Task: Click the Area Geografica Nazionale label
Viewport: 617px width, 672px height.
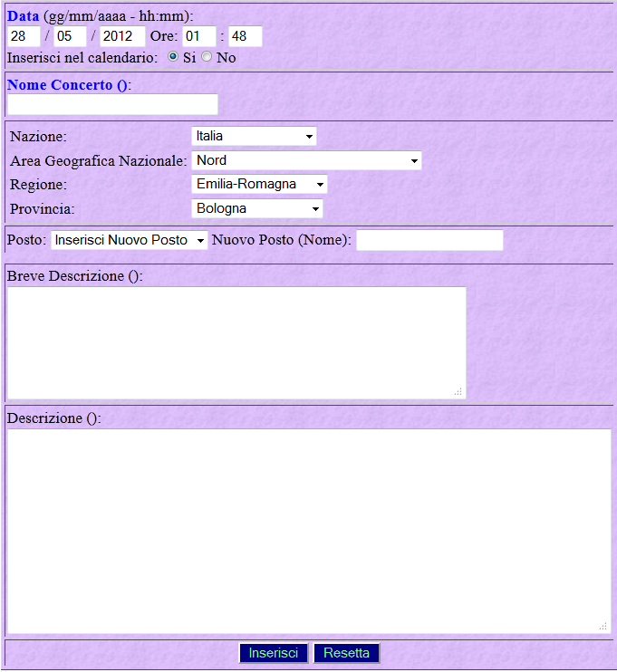Action: tap(99, 160)
